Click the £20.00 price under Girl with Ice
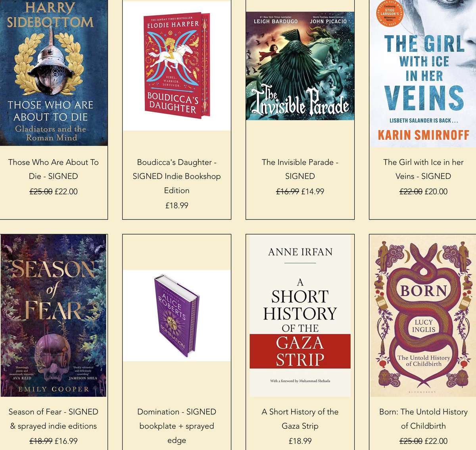This screenshot has width=476, height=450. (436, 192)
